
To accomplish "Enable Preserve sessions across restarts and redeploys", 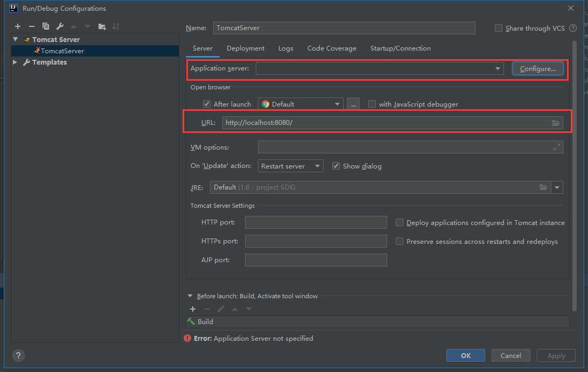I will (400, 241).
